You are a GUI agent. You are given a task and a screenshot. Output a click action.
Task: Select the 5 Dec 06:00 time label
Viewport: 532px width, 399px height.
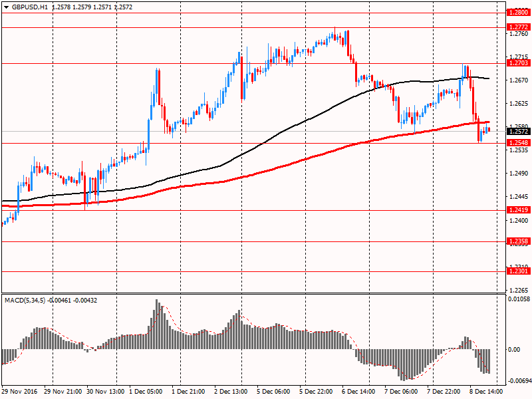tap(273, 392)
